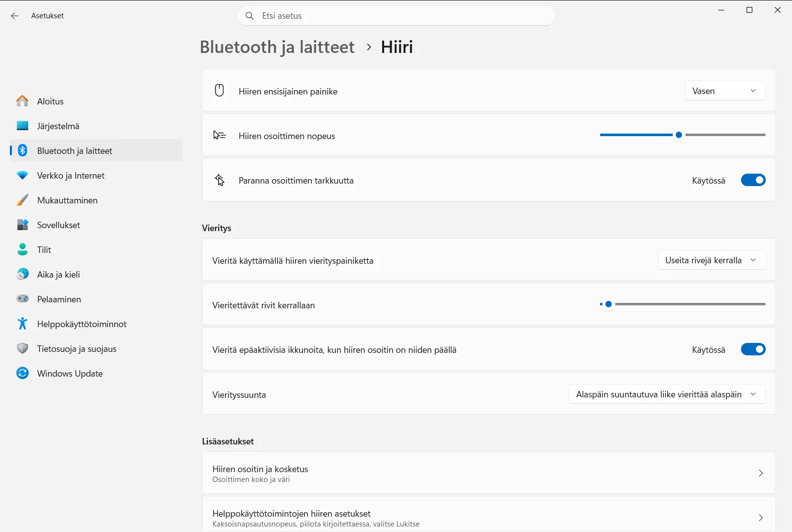Click the Bluetooth icon in sidebar
Viewport: 792px width, 532px height.
click(22, 150)
